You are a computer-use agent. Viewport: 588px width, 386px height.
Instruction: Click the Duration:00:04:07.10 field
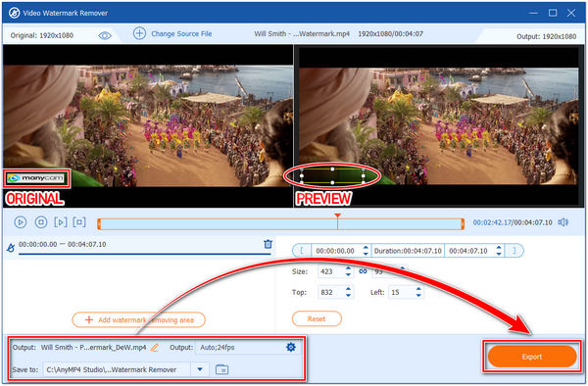point(408,251)
